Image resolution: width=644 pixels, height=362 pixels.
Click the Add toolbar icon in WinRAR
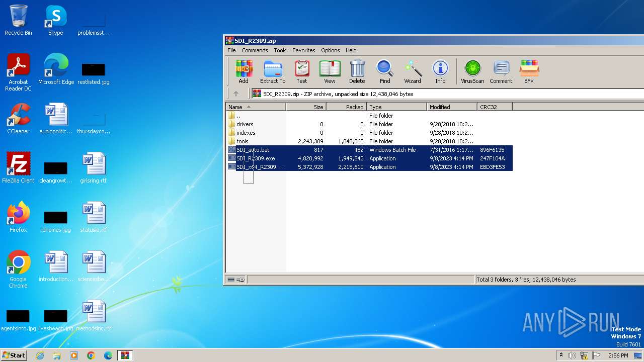[x=244, y=71]
